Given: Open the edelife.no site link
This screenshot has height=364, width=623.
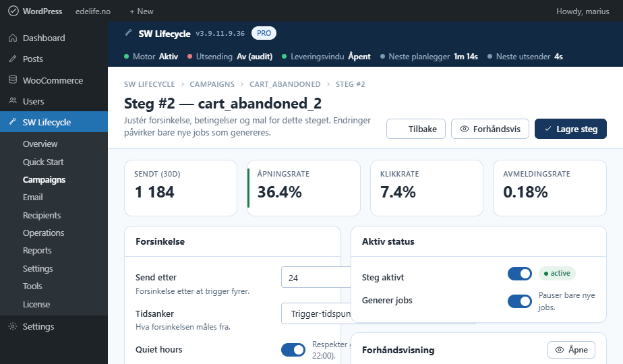Looking at the screenshot, I should [93, 11].
